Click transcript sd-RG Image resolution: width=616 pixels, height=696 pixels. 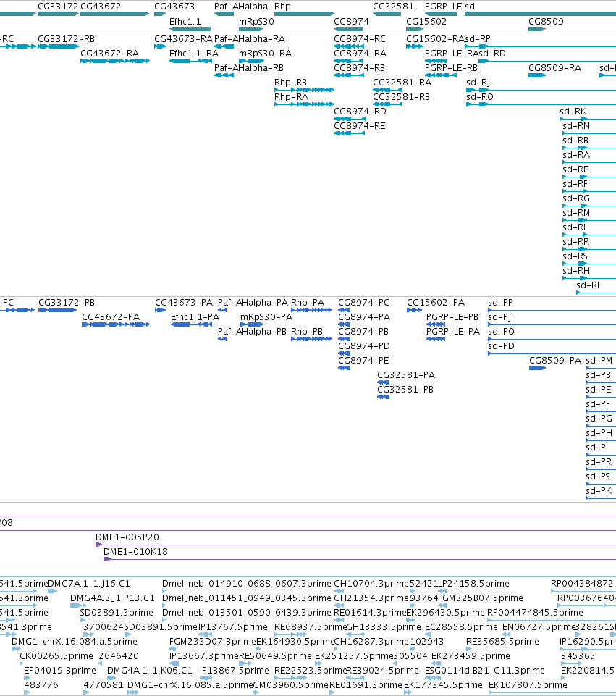(576, 198)
